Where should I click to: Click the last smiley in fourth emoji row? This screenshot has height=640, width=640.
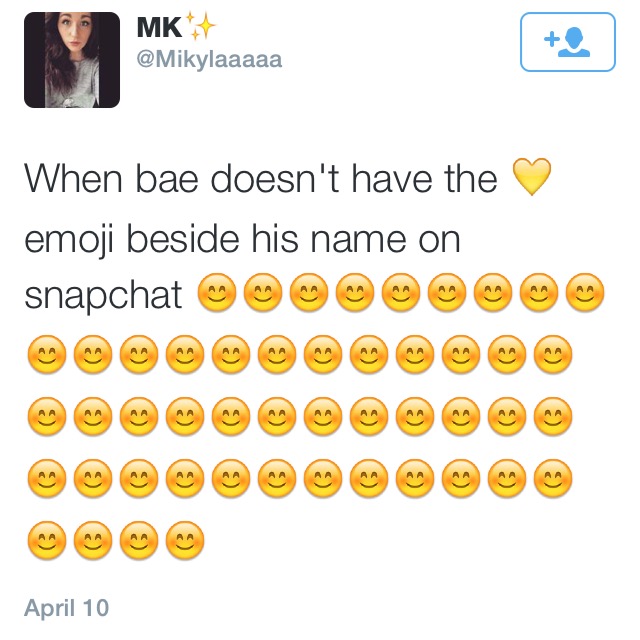553,478
